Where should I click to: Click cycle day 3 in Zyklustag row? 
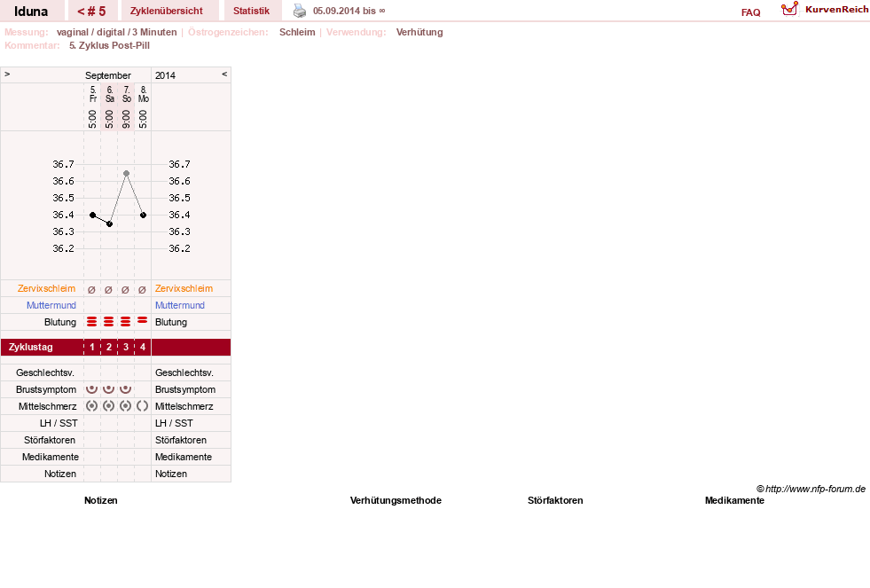click(126, 348)
